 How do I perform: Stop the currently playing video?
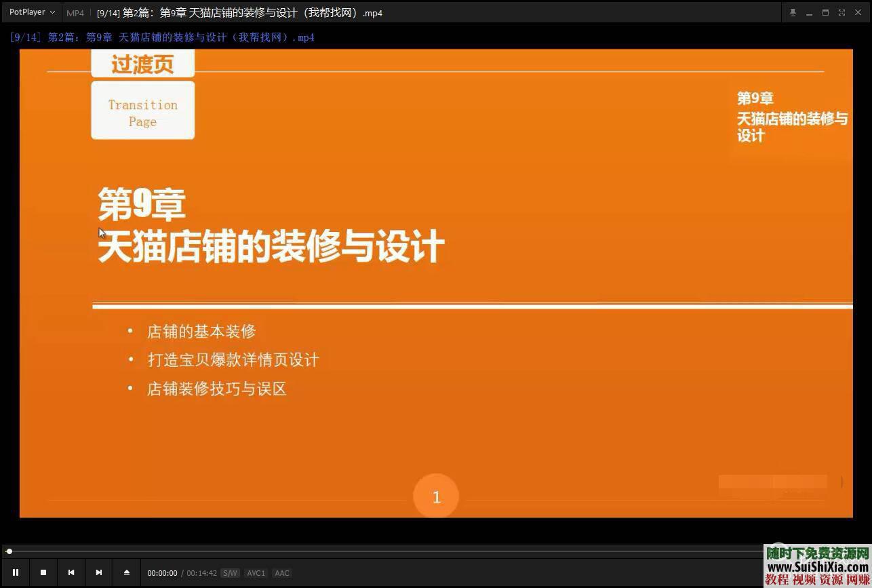43,572
